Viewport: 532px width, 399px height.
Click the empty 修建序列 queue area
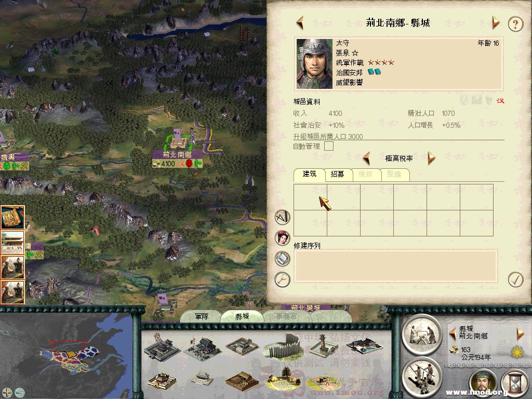395,267
